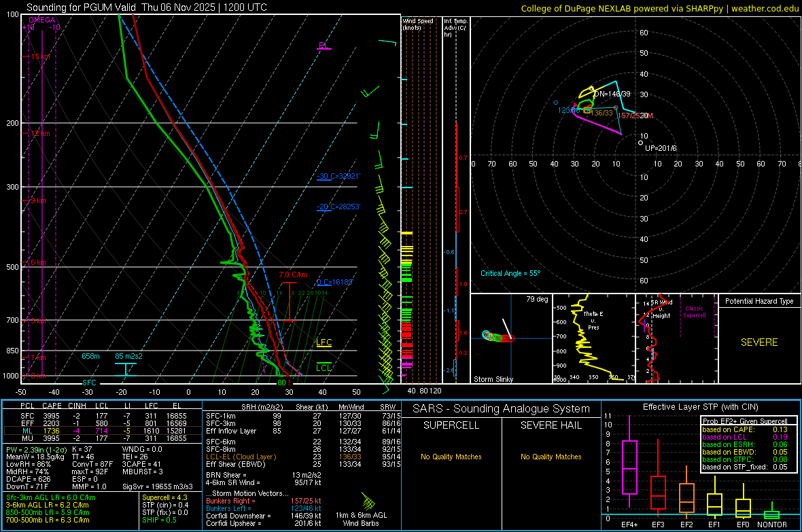The height and width of the screenshot is (532, 802).
Task: Click the '-30 C=32921' height label
Action: click(x=338, y=176)
